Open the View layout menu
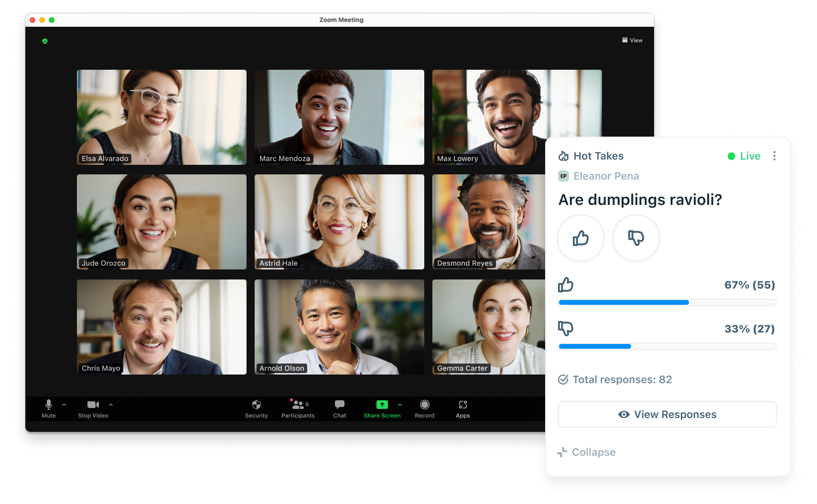The image size is (817, 504). pos(632,40)
